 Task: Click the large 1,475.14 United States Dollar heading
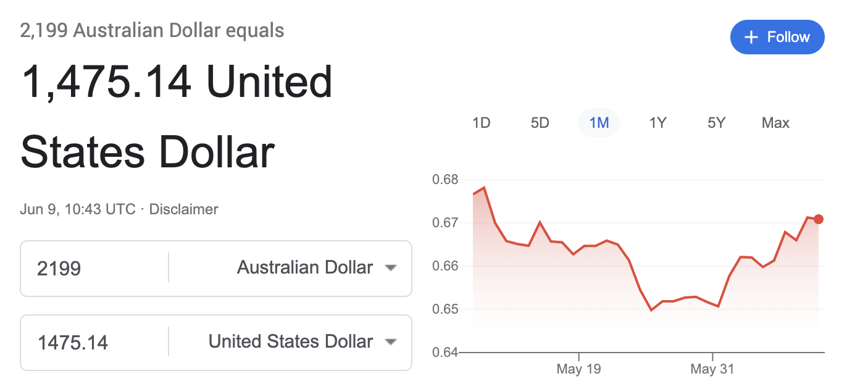coord(176,117)
